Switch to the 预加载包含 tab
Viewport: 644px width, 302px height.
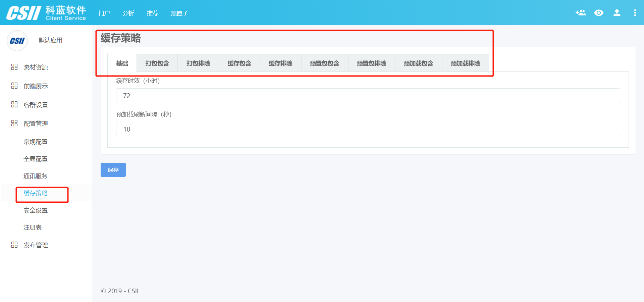418,63
